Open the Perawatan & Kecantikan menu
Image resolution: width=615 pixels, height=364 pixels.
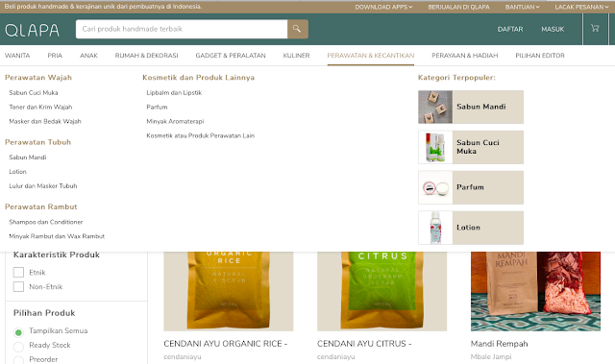pos(371,56)
